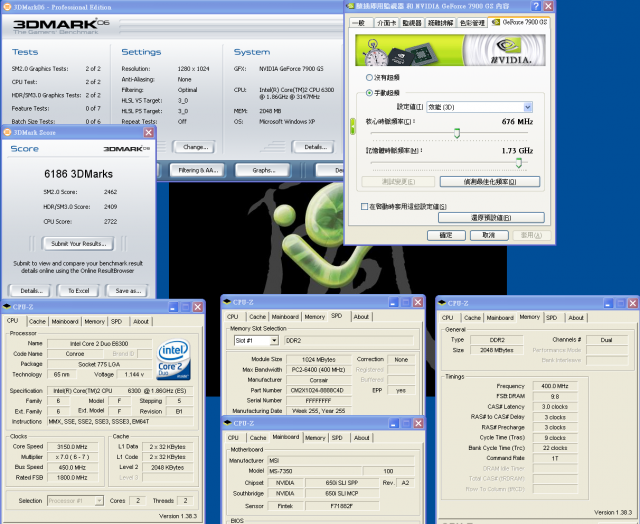
Task: Click the 650i SLI SPP chipset value
Action: click(x=342, y=483)
